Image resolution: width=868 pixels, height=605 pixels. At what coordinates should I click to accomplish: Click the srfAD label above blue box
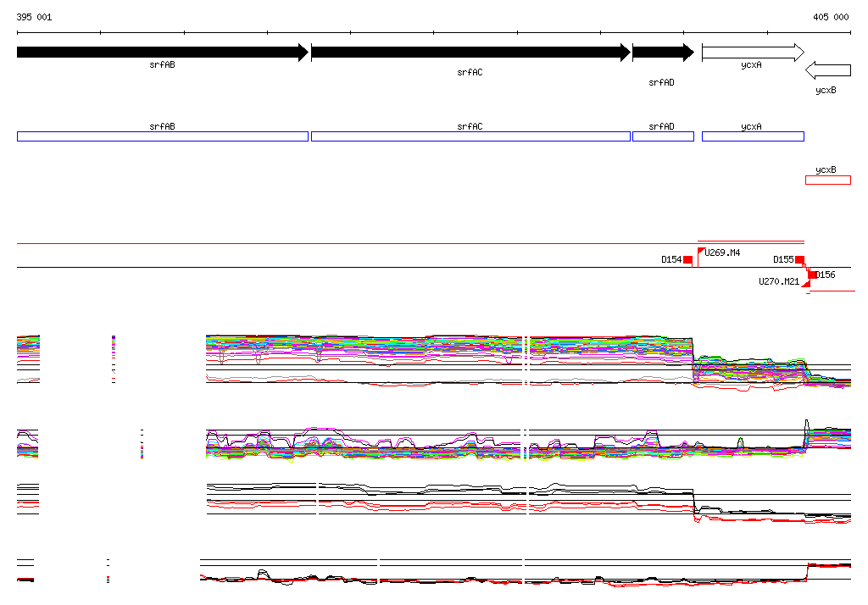pos(661,127)
